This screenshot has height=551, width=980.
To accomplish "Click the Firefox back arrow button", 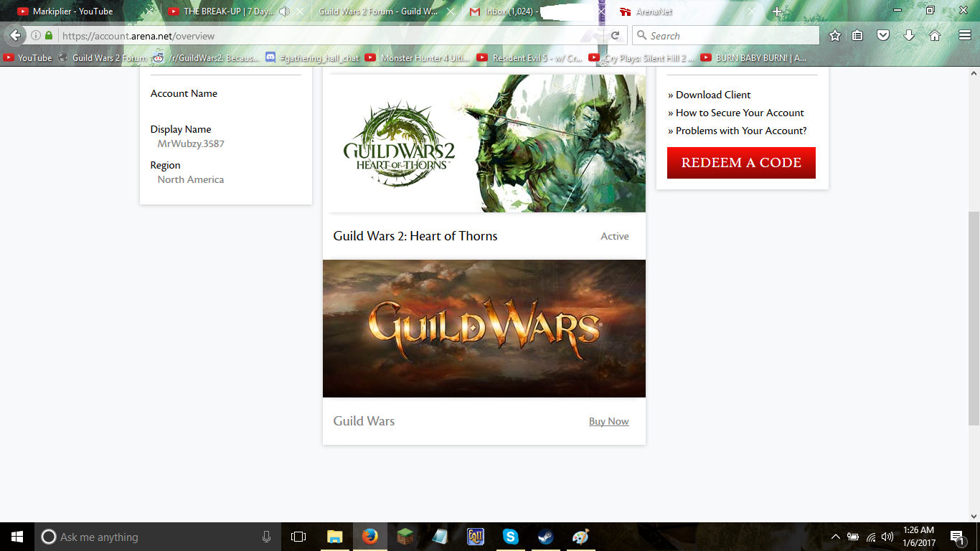I will 16,36.
